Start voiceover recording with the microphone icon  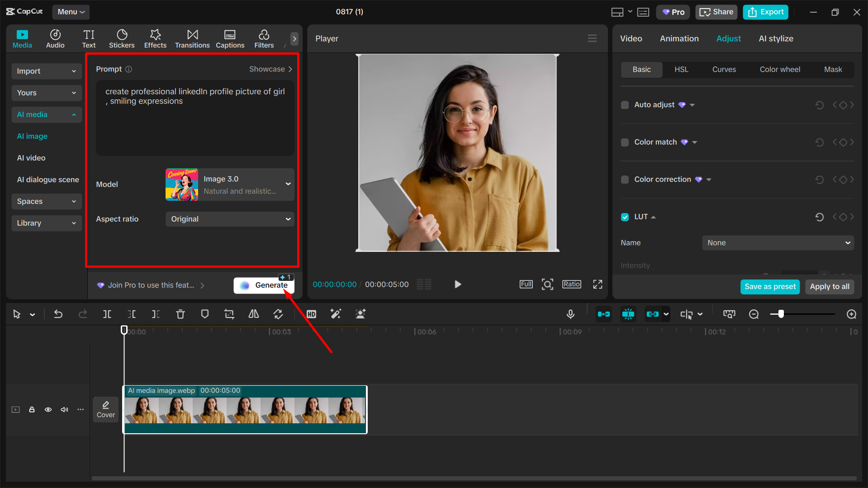tap(570, 314)
